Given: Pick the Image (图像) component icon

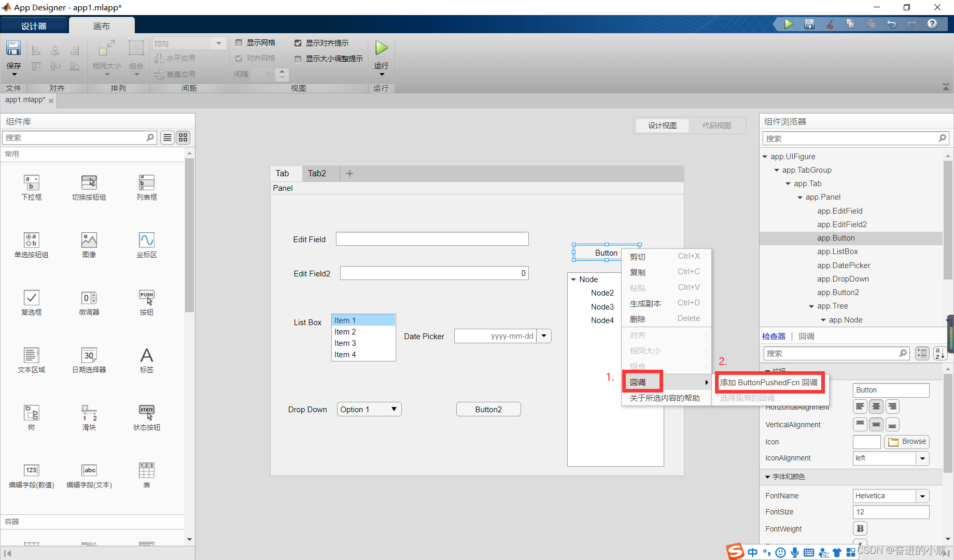Looking at the screenshot, I should coord(89,240).
